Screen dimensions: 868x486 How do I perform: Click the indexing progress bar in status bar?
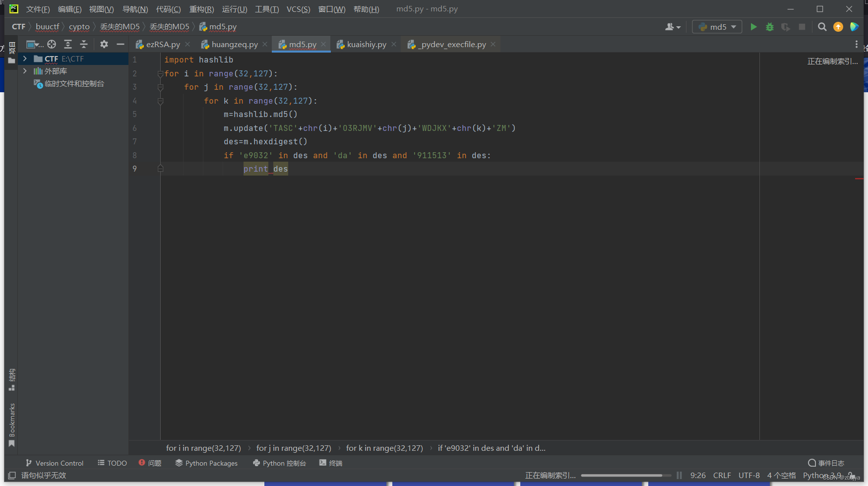(626, 476)
